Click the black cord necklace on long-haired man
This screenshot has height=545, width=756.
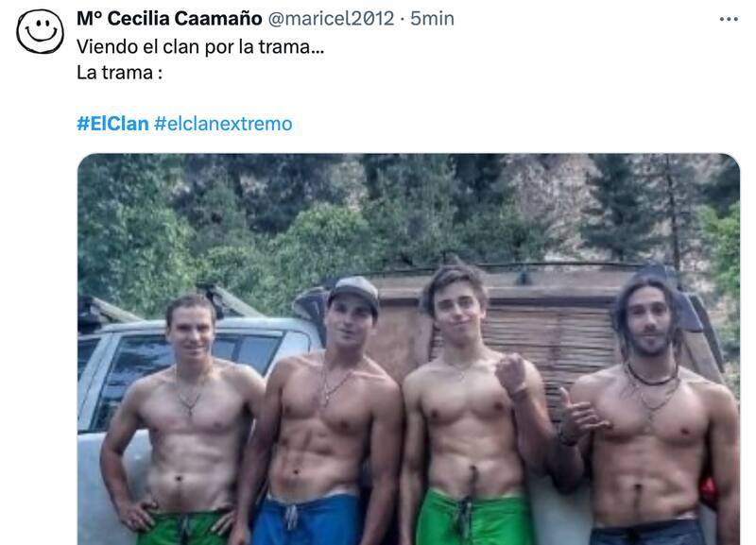click(x=652, y=377)
